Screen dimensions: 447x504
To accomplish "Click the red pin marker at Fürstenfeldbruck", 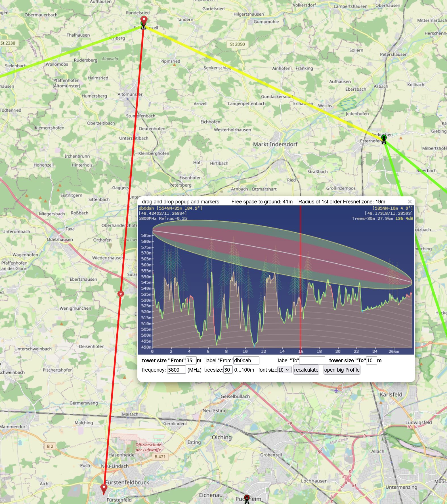I will (x=104, y=488).
